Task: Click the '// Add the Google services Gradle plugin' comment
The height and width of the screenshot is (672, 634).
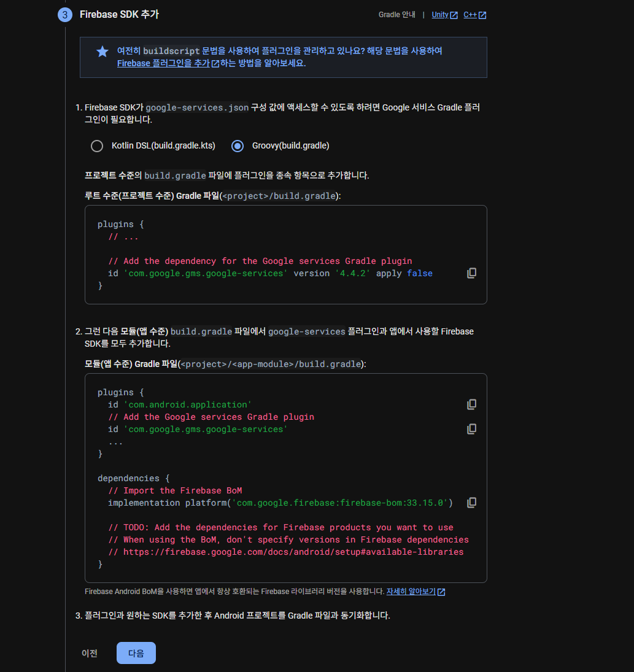Action: pos(211,417)
